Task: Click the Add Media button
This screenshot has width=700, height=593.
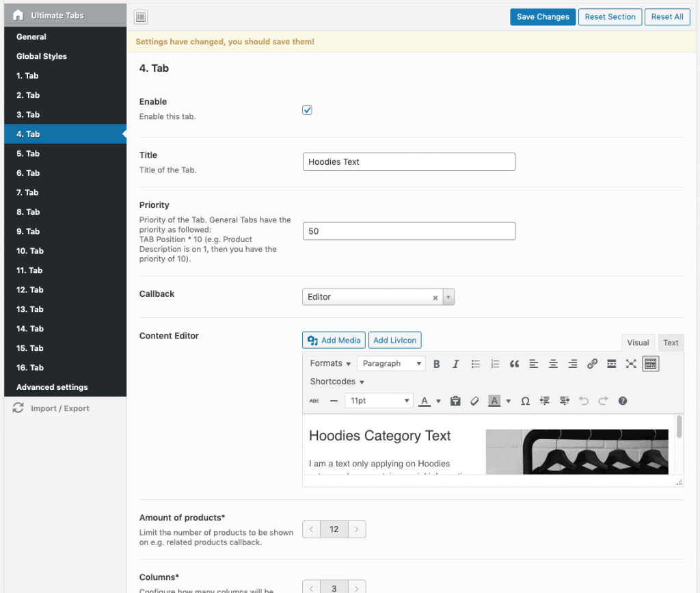Action: 334,340
